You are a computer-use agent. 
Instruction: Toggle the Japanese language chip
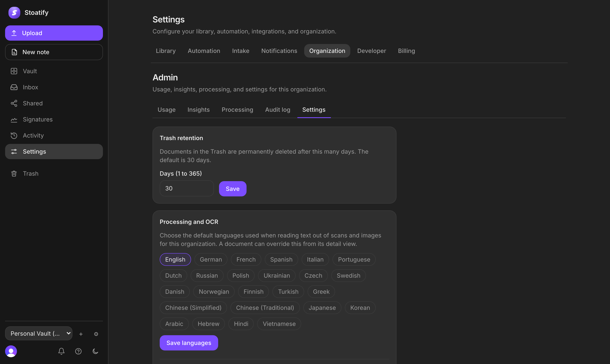(322, 307)
